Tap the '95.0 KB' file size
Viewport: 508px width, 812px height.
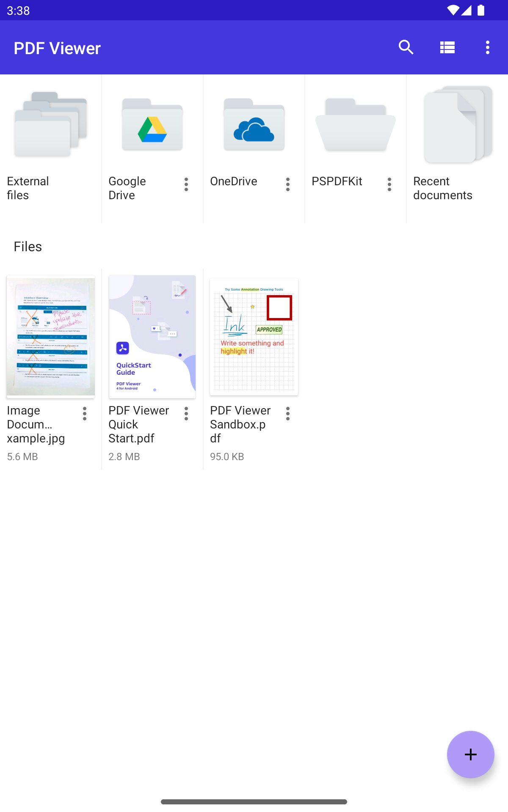tap(227, 457)
